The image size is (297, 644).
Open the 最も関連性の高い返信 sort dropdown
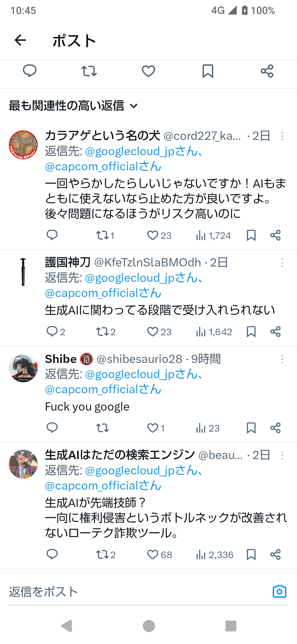73,106
